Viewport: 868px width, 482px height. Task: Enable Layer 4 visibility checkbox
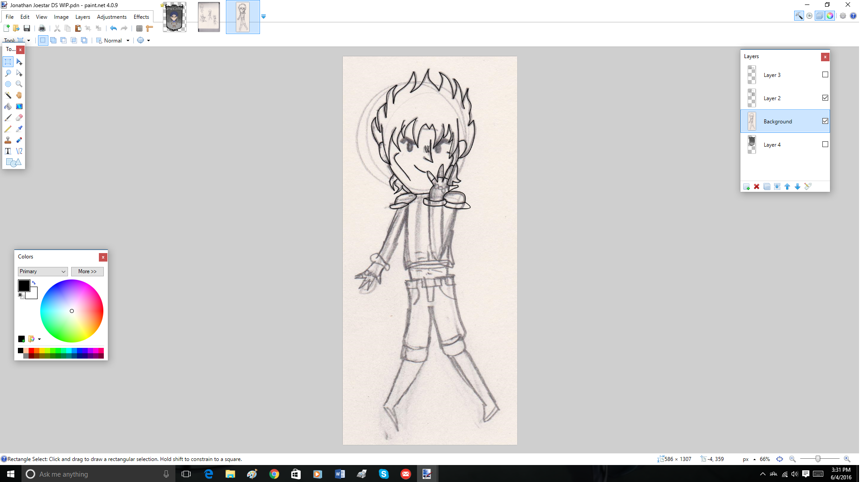(x=825, y=144)
